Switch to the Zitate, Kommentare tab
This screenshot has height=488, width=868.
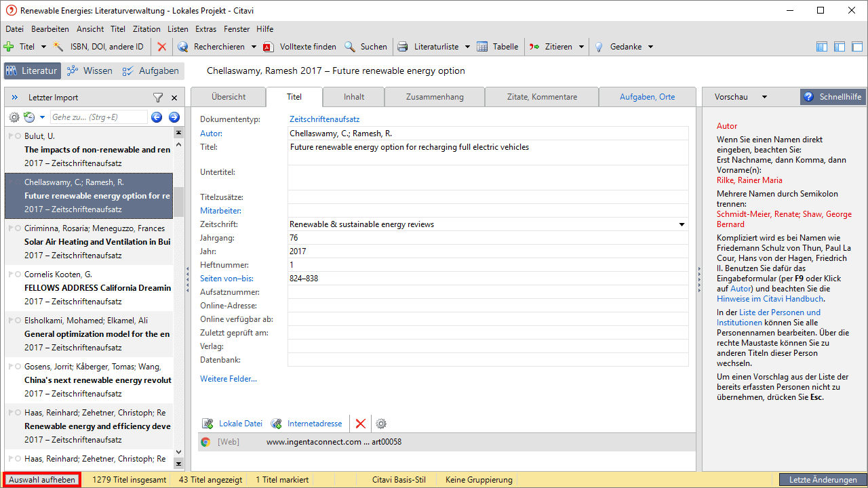542,97
